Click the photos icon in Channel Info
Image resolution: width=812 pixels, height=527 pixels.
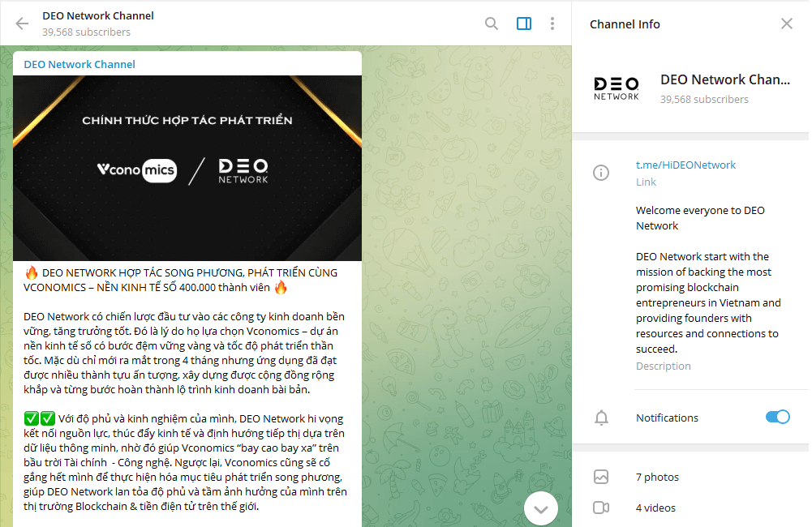point(601,477)
